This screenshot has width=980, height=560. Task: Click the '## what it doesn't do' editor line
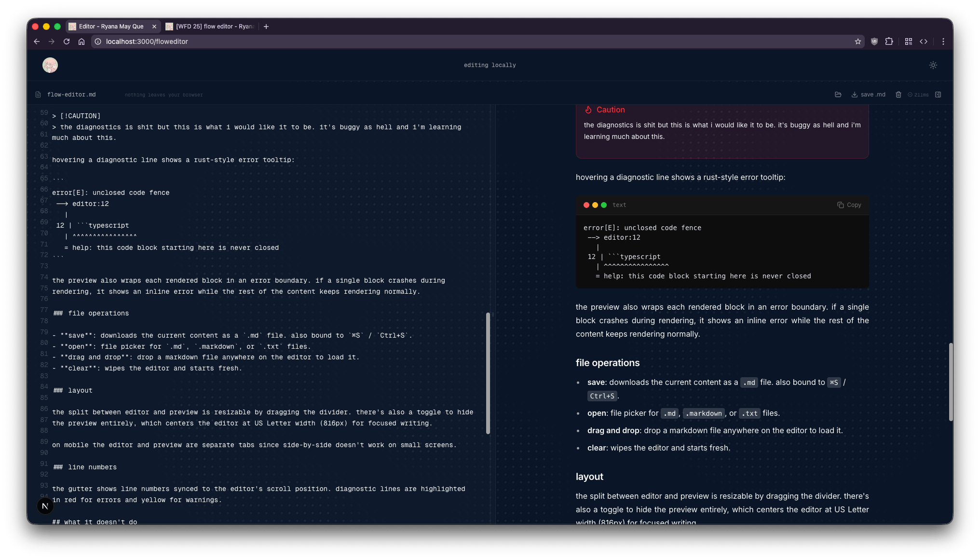click(95, 521)
